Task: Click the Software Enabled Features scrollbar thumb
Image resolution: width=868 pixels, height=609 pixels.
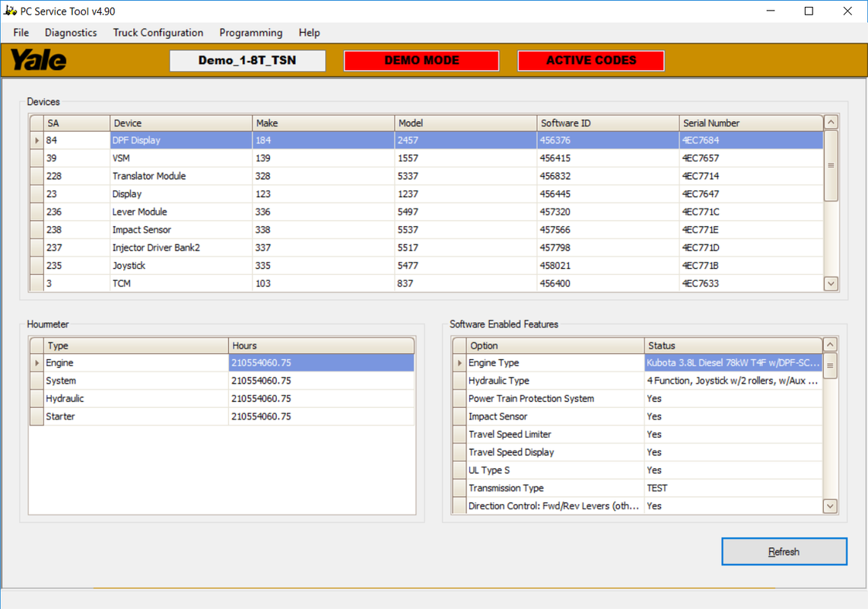Action: pyautogui.click(x=830, y=365)
